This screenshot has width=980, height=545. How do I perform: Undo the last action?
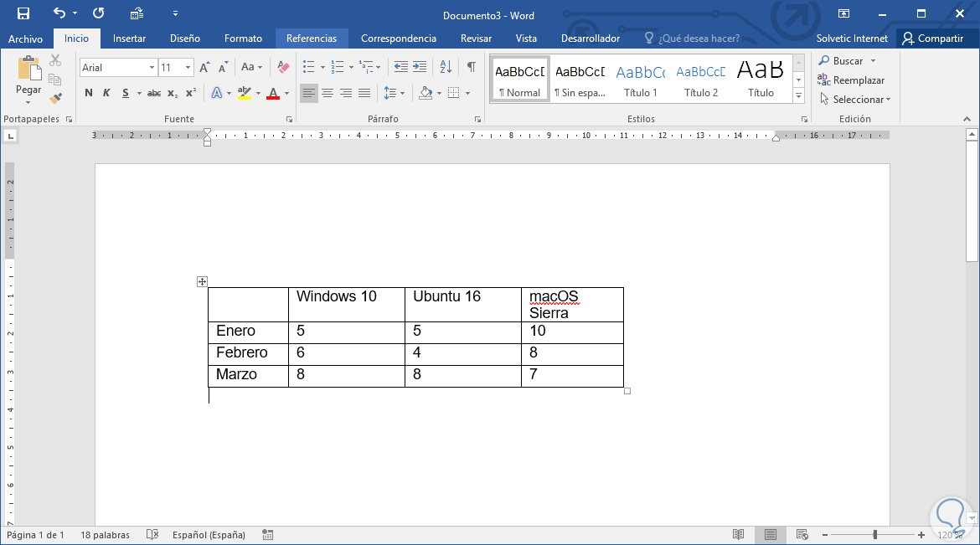click(x=59, y=13)
